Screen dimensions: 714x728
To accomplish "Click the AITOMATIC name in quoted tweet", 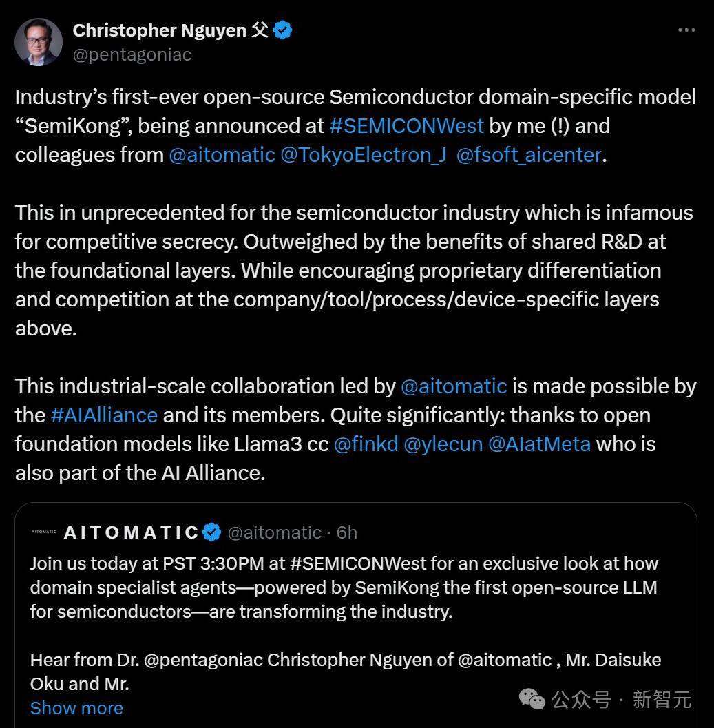I will point(131,532).
